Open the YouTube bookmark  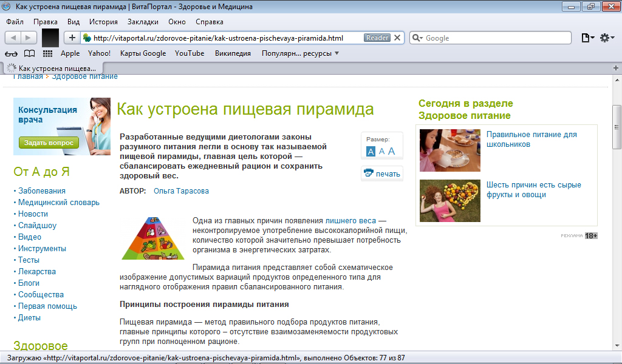[190, 53]
